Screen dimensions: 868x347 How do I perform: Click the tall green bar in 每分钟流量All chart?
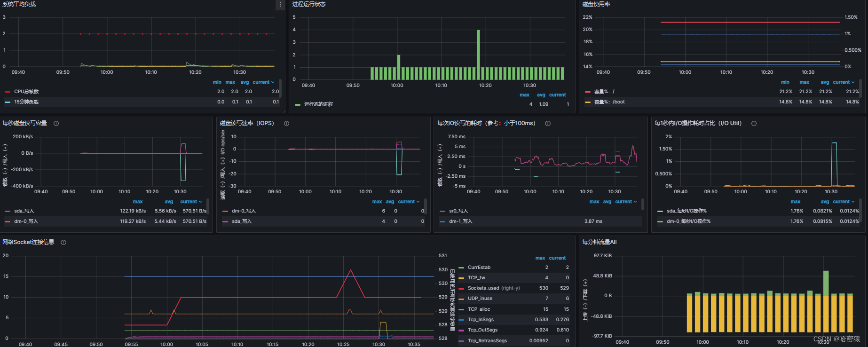click(826, 283)
